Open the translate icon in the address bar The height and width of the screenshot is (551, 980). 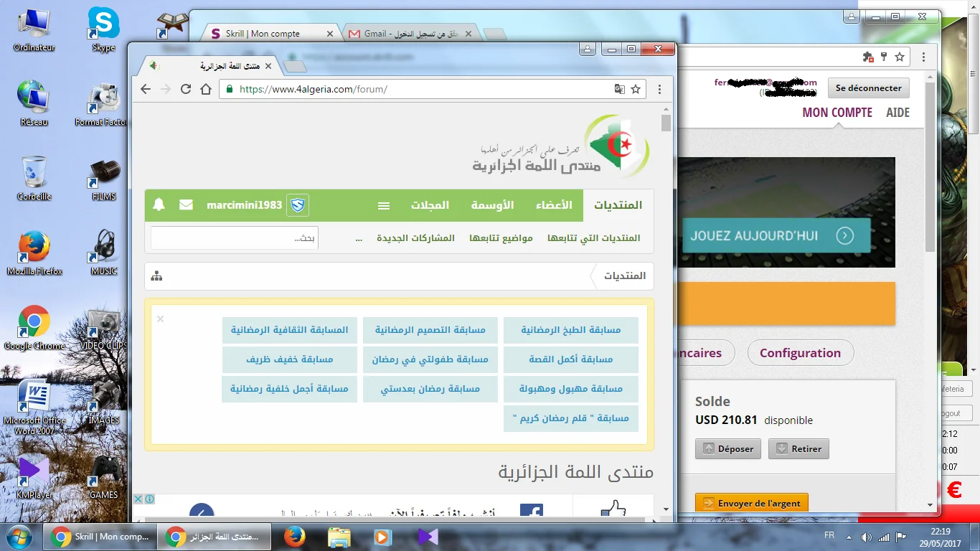619,89
